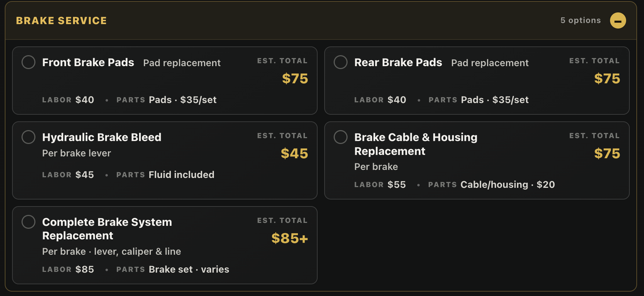Click the Brake Service section header title
The image size is (644, 296).
61,21
